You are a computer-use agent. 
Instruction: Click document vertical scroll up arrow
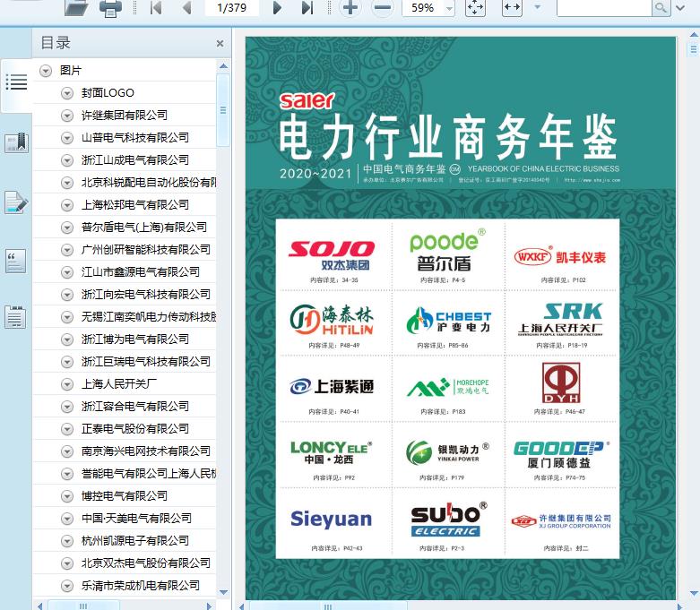tap(694, 34)
